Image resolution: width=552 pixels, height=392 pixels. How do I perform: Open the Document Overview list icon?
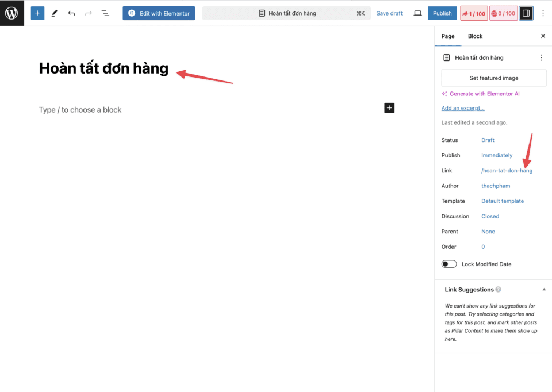pyautogui.click(x=105, y=13)
